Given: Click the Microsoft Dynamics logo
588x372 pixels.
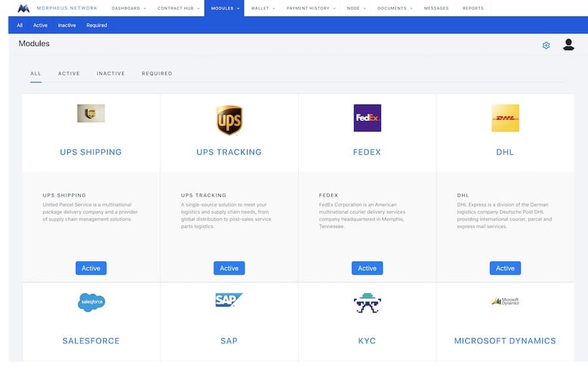Looking at the screenshot, I should tap(505, 301).
